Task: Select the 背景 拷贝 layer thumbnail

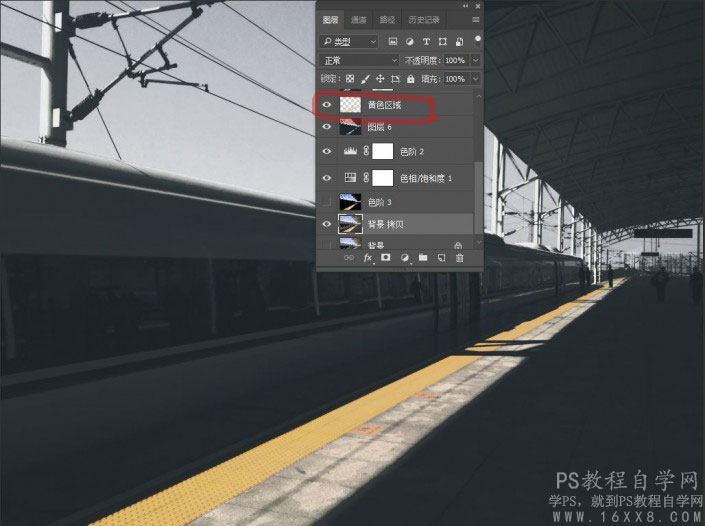Action: pos(350,224)
